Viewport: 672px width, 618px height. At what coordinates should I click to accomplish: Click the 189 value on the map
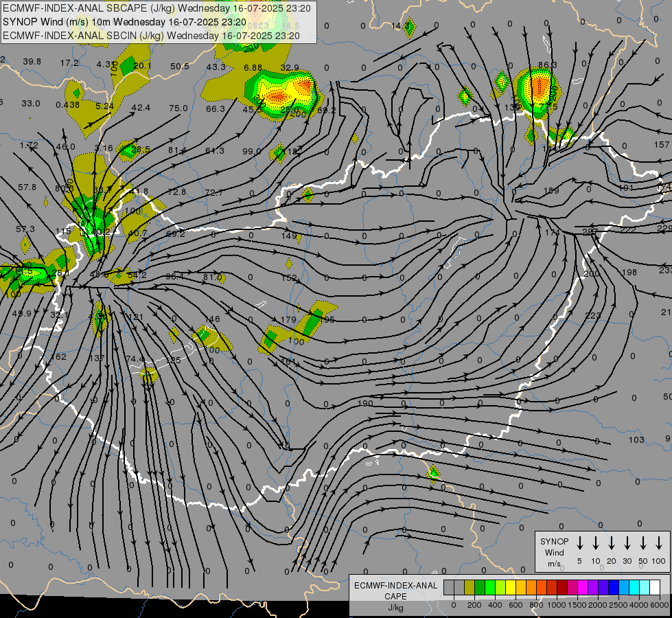tap(551, 190)
